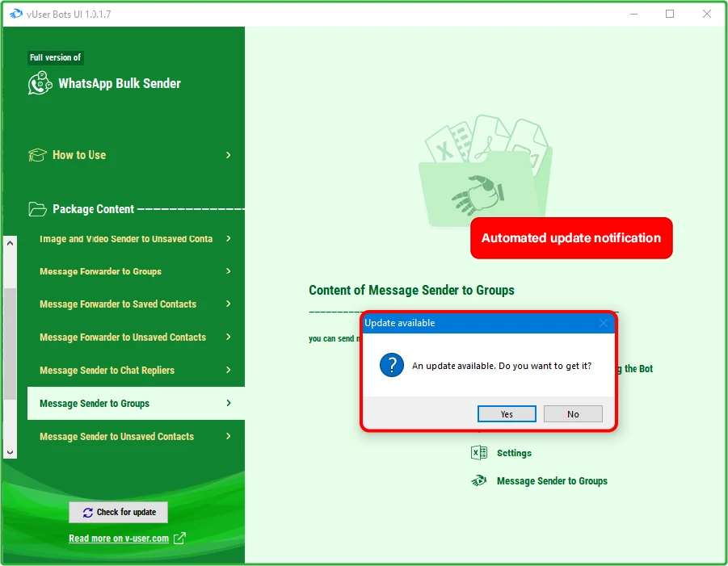The height and width of the screenshot is (566, 728).
Task: Click the folder with robot hand illustration
Action: click(x=485, y=171)
